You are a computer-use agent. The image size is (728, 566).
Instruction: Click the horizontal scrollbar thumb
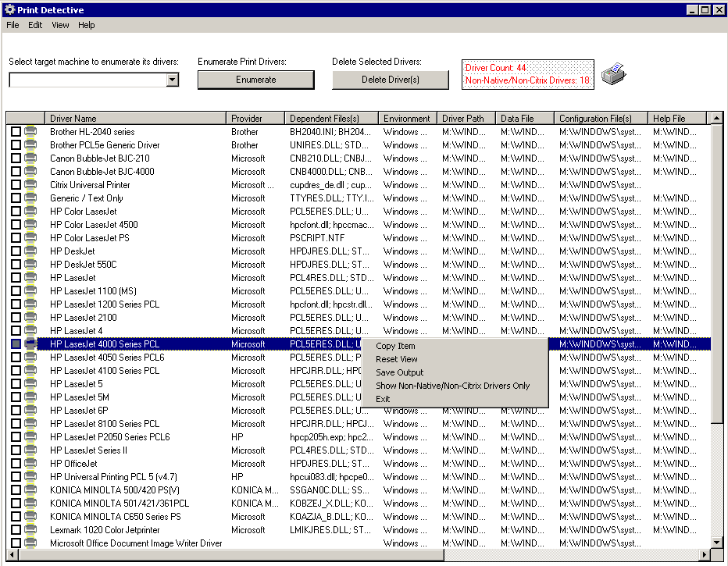pyautogui.click(x=231, y=554)
